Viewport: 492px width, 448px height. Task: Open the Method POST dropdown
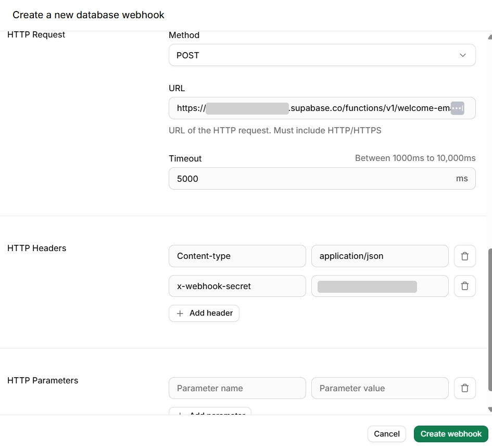click(322, 55)
